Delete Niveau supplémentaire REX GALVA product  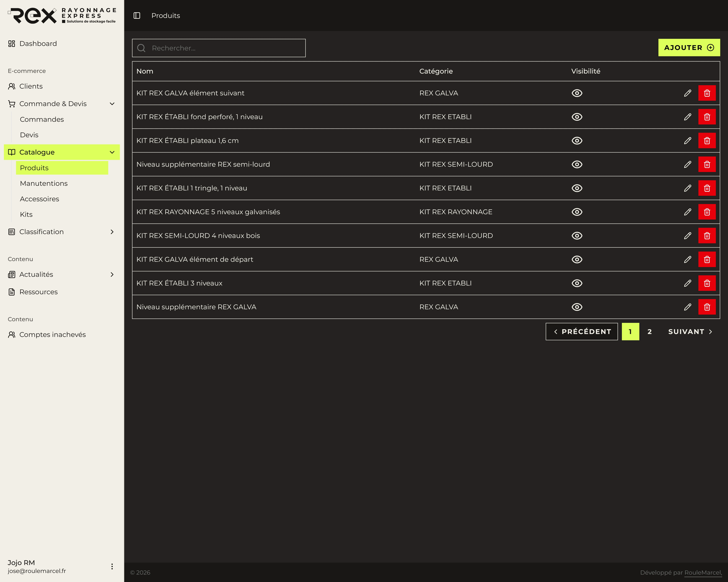[707, 307]
